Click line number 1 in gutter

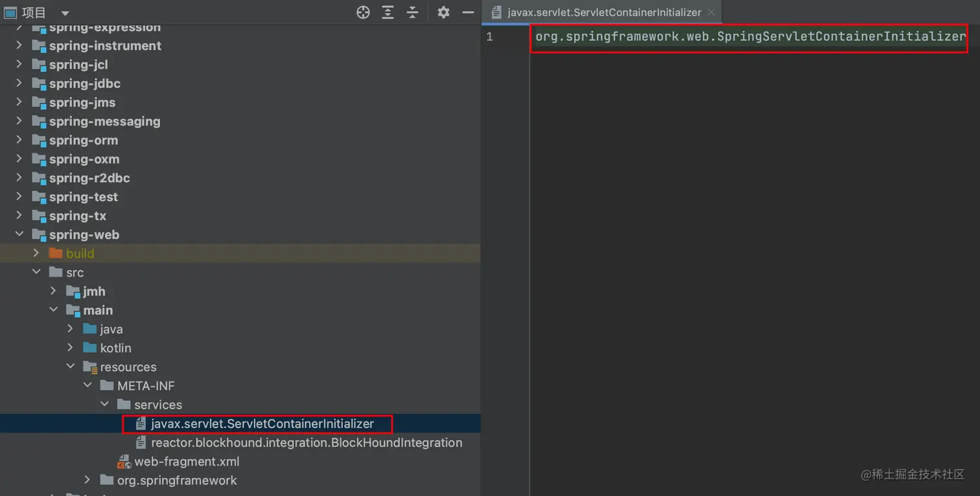click(489, 36)
